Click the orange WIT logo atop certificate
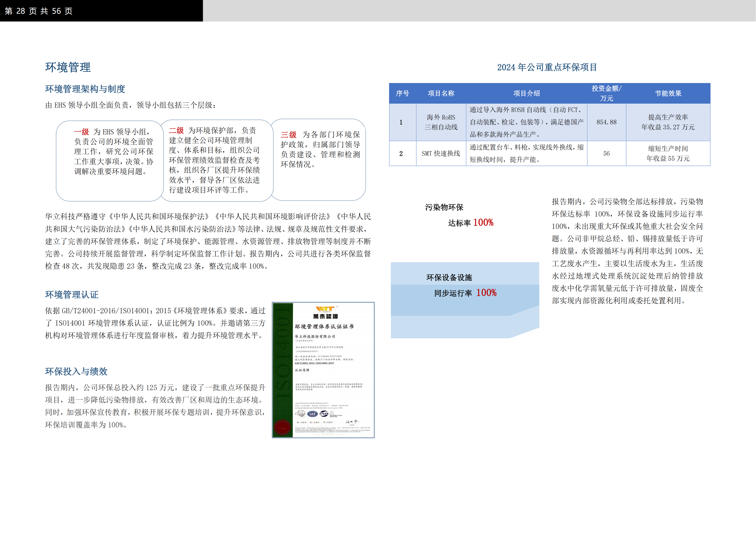 point(325,309)
